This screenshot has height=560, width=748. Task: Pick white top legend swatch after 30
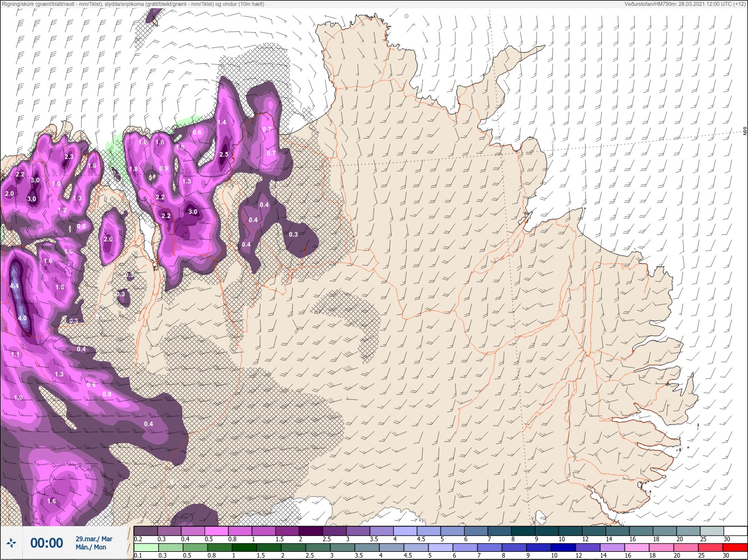[x=735, y=531]
